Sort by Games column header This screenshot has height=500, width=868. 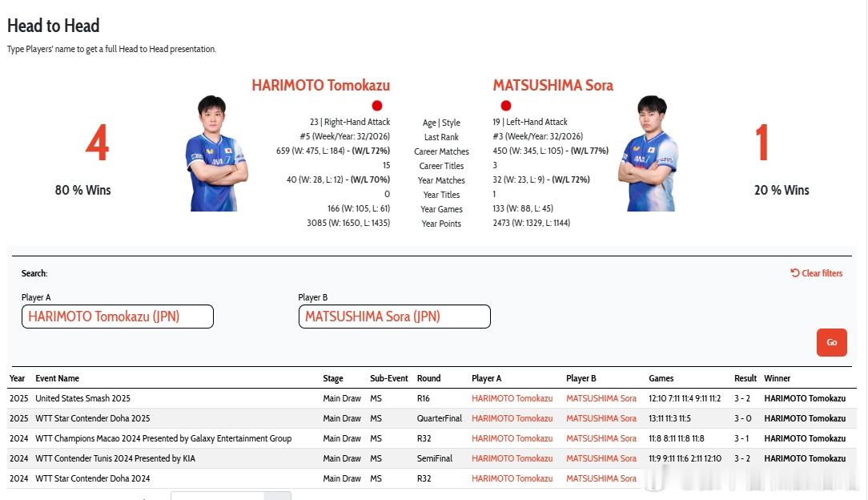pyautogui.click(x=661, y=378)
